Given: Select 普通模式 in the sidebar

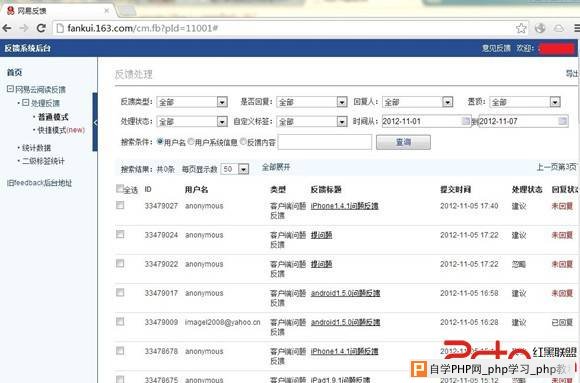Looking at the screenshot, I should click(x=53, y=117).
